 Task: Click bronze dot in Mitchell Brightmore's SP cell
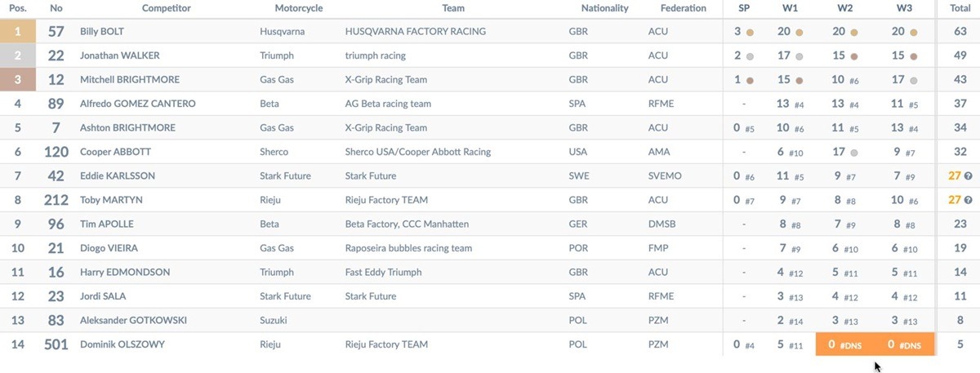click(750, 80)
